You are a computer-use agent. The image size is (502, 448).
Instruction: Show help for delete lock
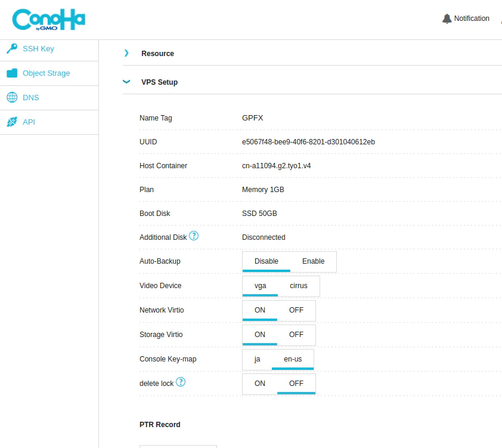181,382
